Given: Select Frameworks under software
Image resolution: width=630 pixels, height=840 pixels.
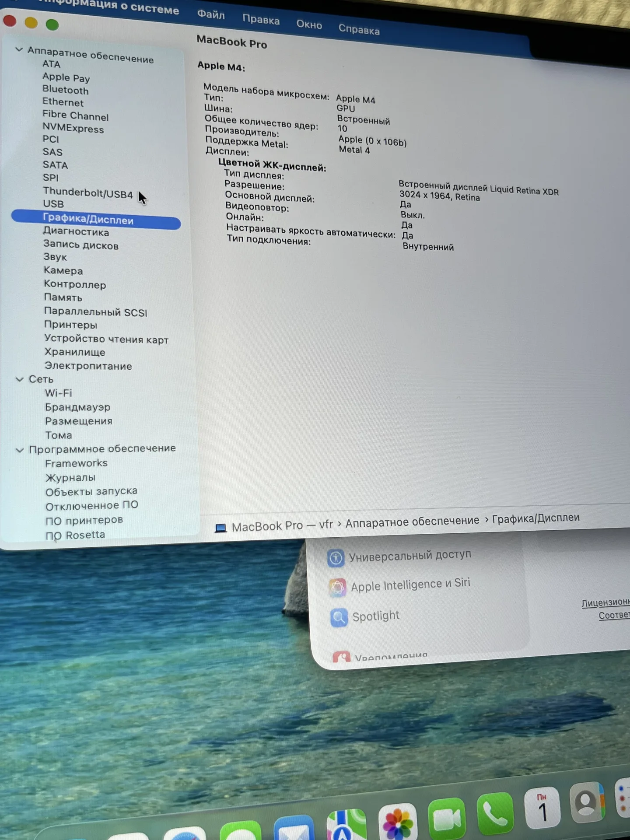Looking at the screenshot, I should (77, 463).
